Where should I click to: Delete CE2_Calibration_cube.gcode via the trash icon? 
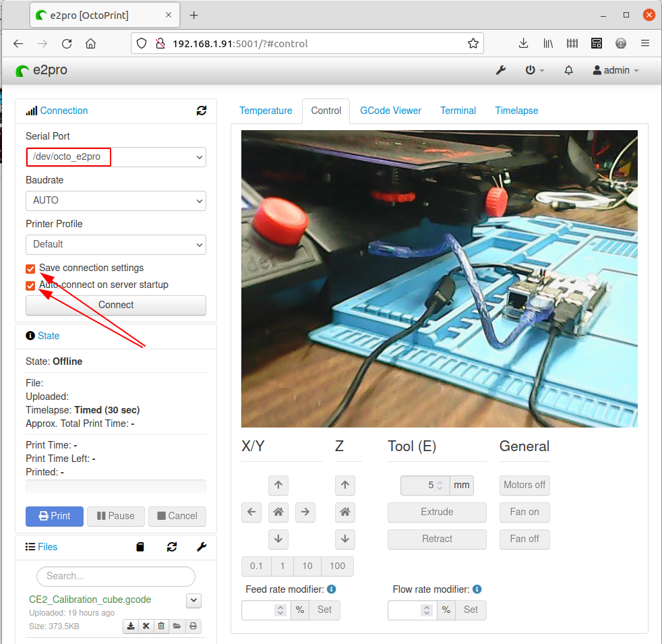coord(161,626)
